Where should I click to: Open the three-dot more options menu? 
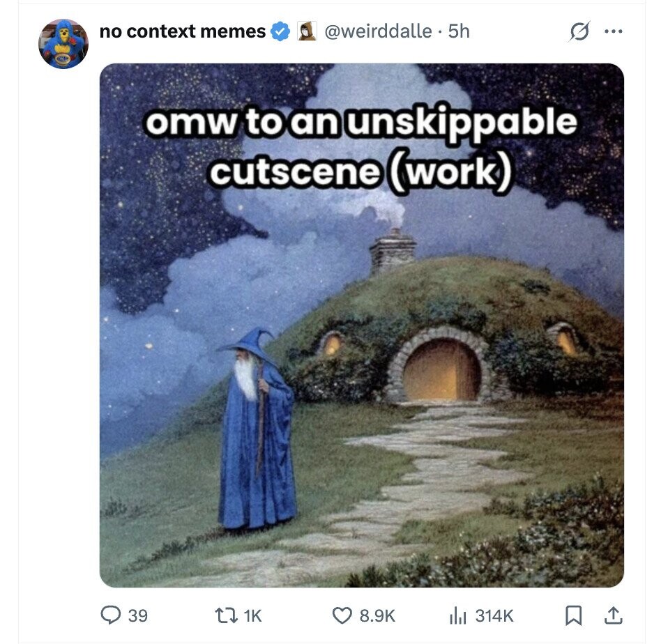[614, 31]
